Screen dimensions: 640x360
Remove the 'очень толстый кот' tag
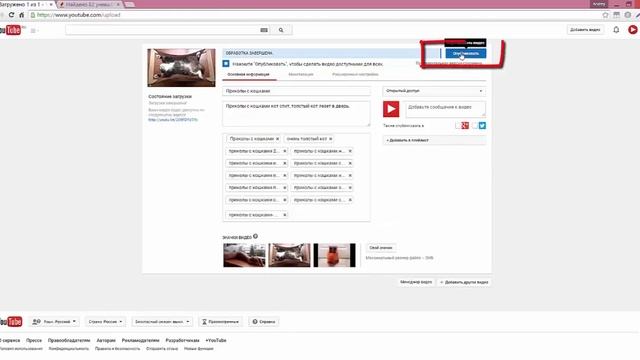pos(330,139)
